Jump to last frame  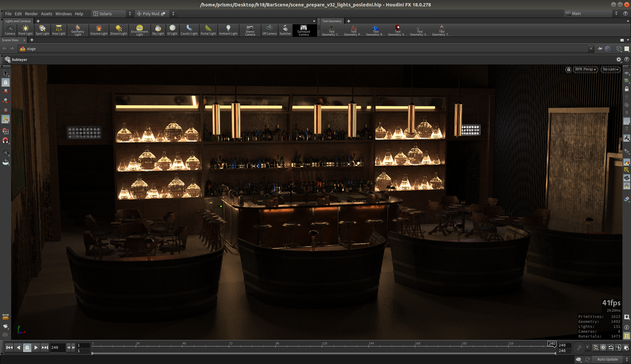coord(45,348)
